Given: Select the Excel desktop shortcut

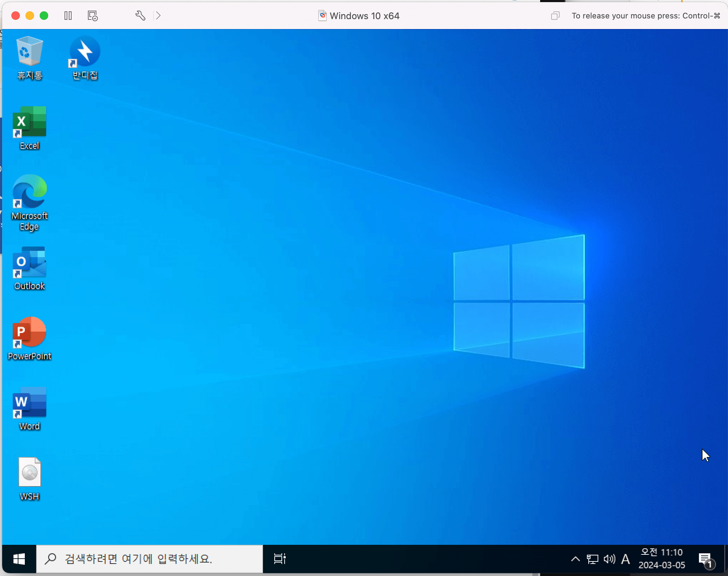Looking at the screenshot, I should (29, 128).
